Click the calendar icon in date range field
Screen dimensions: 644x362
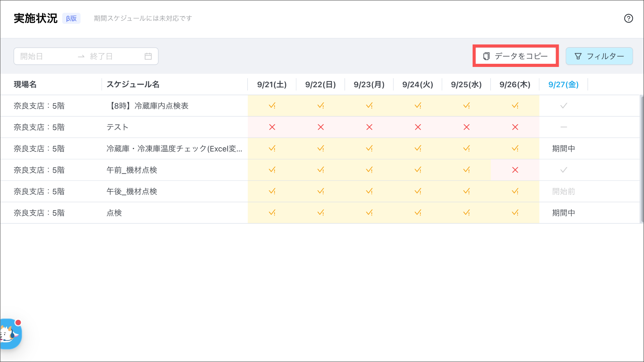[148, 56]
